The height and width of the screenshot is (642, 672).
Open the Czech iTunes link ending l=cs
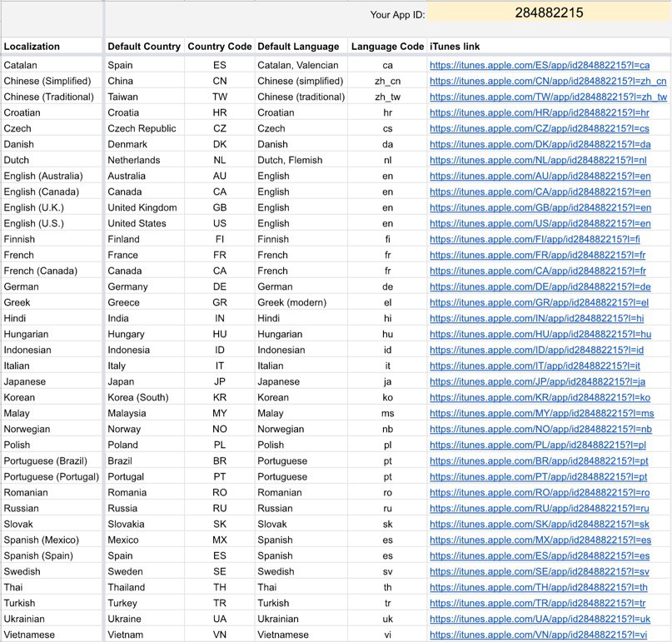coord(539,128)
